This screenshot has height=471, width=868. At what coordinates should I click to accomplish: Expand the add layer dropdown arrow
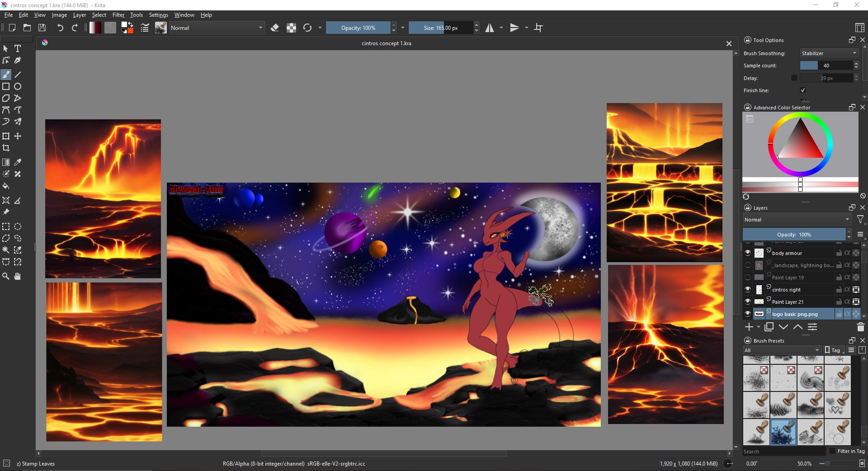(x=759, y=327)
